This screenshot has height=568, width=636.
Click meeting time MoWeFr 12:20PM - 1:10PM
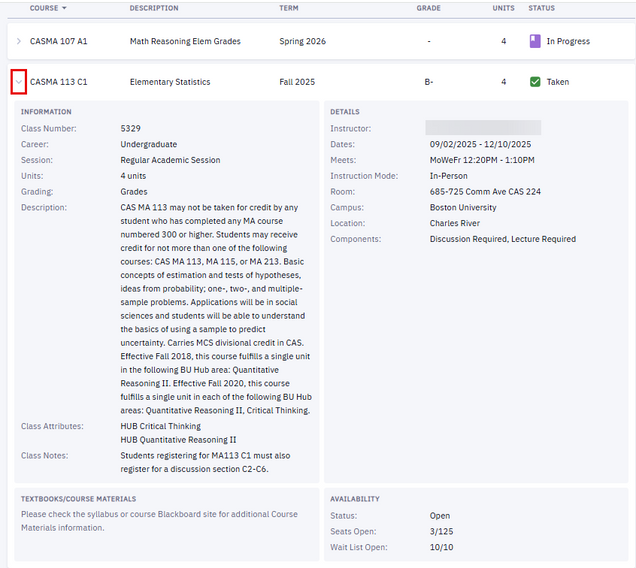click(x=482, y=160)
